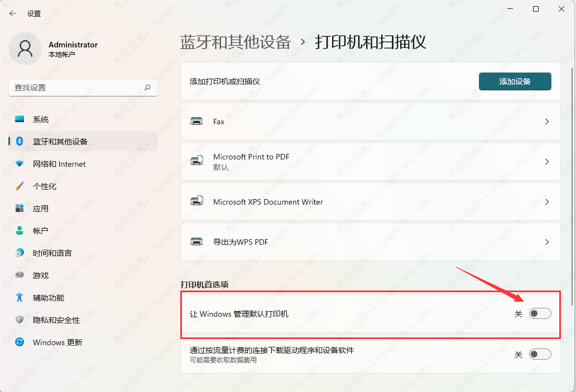Open 个性化 settings category
576x392 pixels.
[x=45, y=186]
